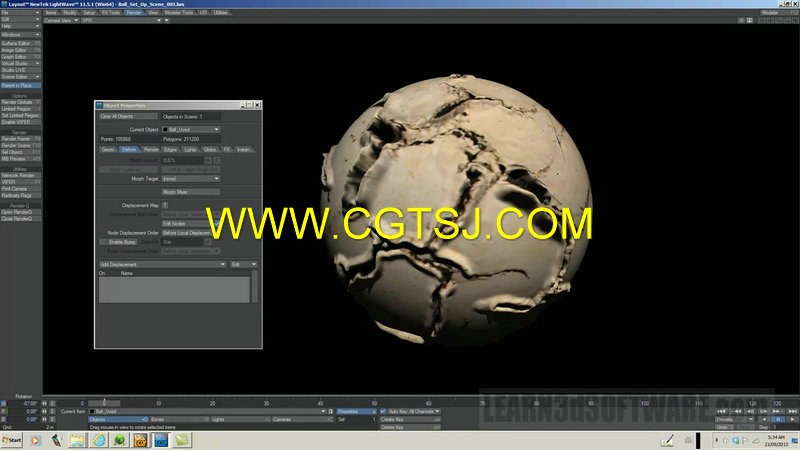Click the Windows Start button

tap(12, 440)
